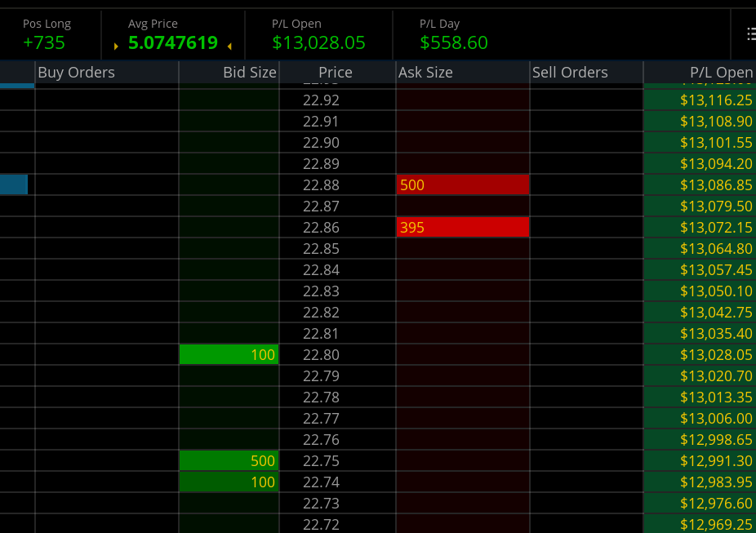Image resolution: width=756 pixels, height=533 pixels.
Task: Click the $13,013.35 P/L Open cell
Action: [700, 398]
